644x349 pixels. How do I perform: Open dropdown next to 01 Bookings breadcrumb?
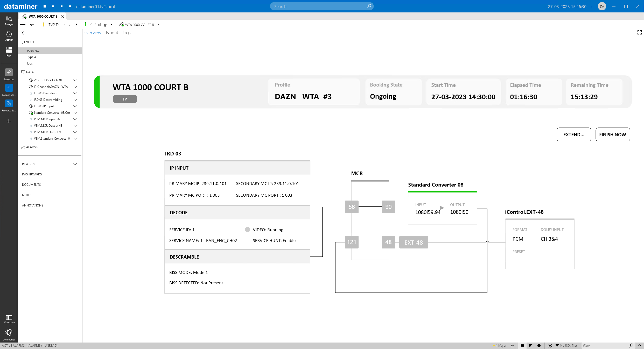(x=111, y=25)
